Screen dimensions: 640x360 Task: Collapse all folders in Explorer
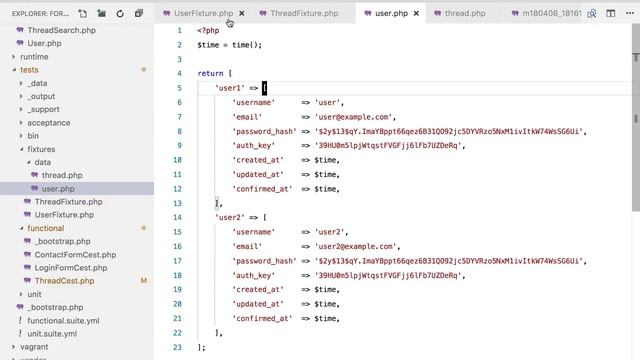tap(139, 13)
